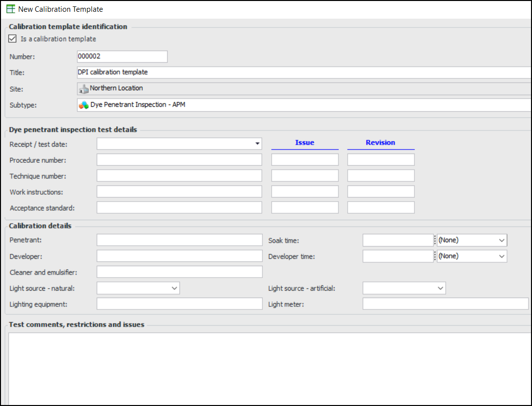Click the Technique number Issue field
The height and width of the screenshot is (406, 532).
coord(304,176)
